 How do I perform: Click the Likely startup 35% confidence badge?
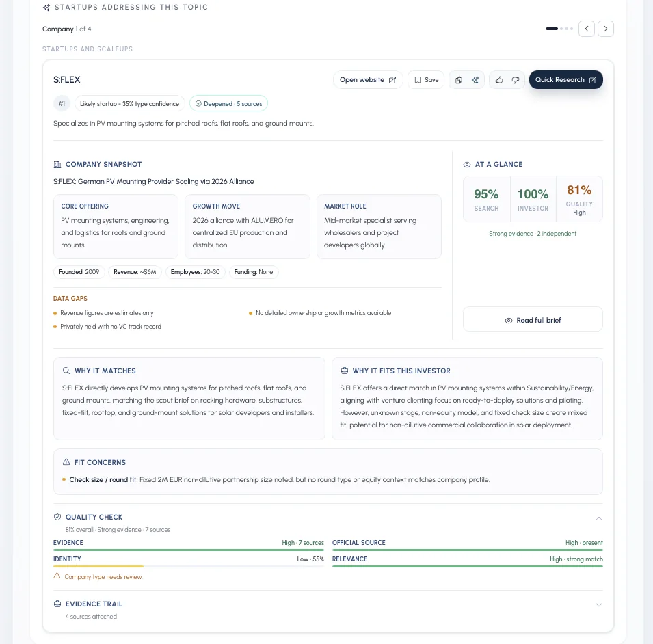[129, 104]
